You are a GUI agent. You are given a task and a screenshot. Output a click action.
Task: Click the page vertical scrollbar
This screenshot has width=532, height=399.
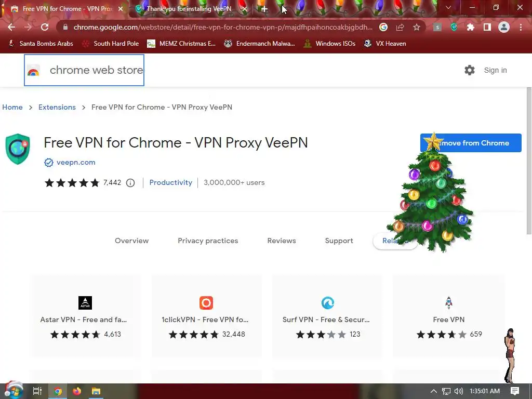click(x=528, y=161)
